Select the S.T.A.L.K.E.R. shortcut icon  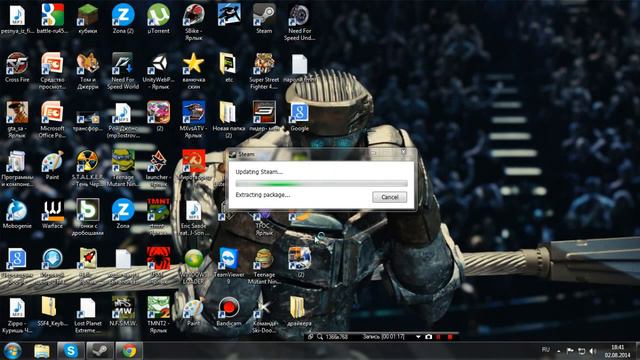tap(88, 169)
